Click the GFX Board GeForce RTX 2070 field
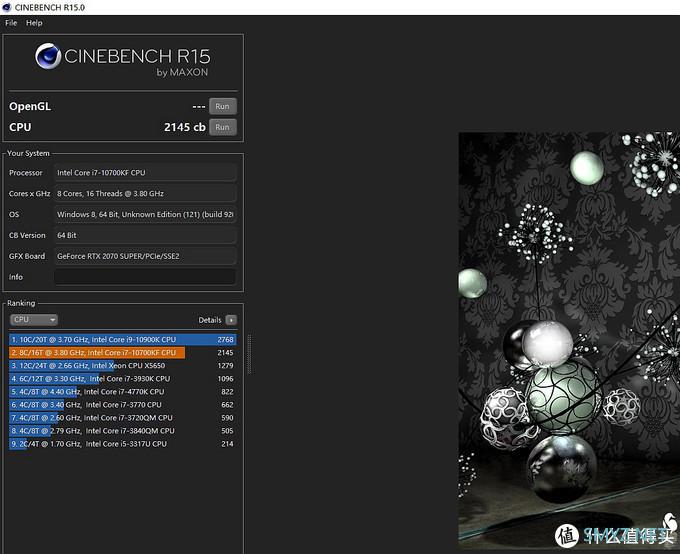This screenshot has width=680, height=554. (145, 256)
